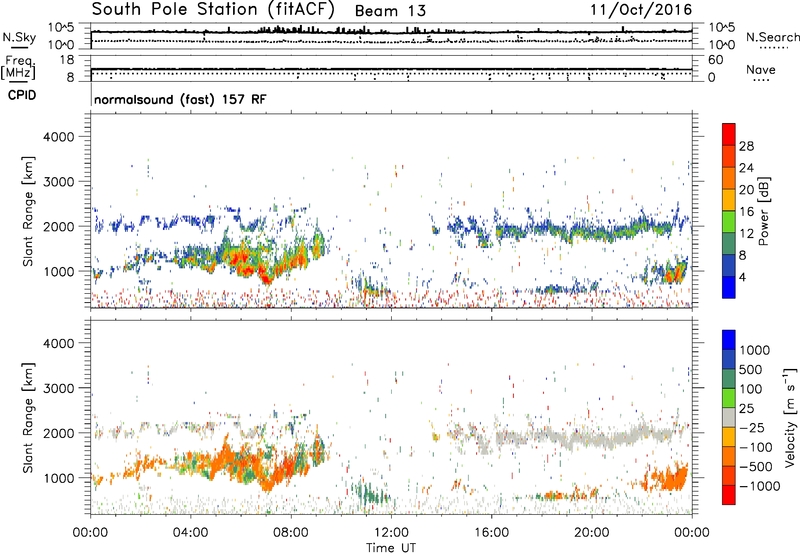Viewport: 800px width, 554px height.
Task: Click the "16" power color bar label
Action: [x=746, y=212]
